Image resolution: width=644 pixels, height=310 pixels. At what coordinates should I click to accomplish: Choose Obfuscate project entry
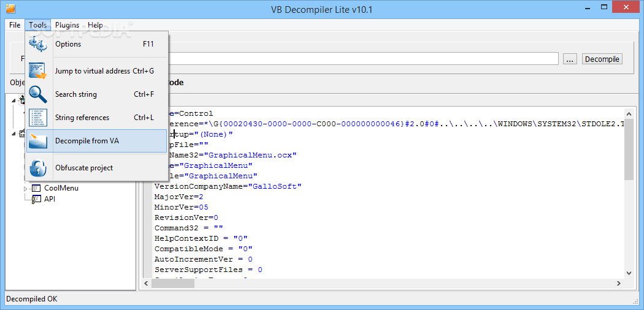(97, 168)
